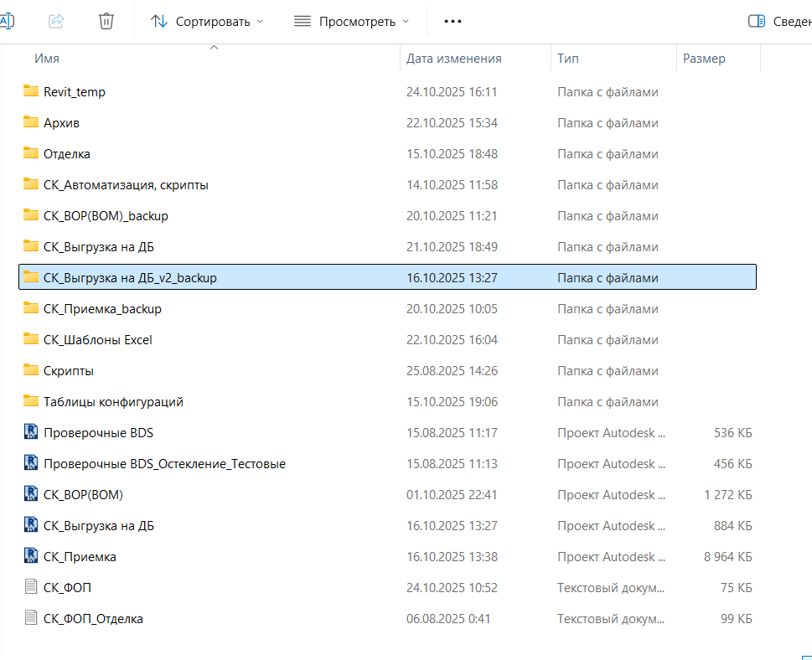This screenshot has width=812, height=660.
Task: Click the Проверочные BDS Revit file icon
Action: coord(31,431)
